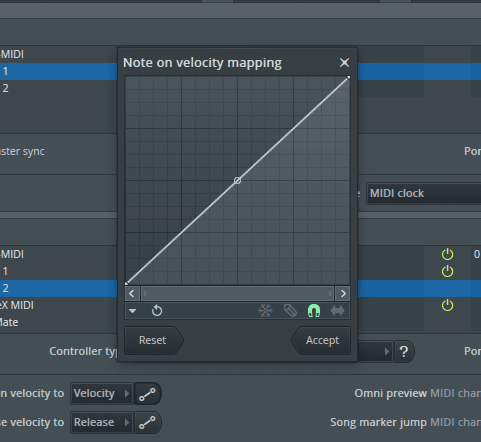The height and width of the screenshot is (442, 481).
Task: Open the curve editor options dropdown arrow
Action: [133, 311]
